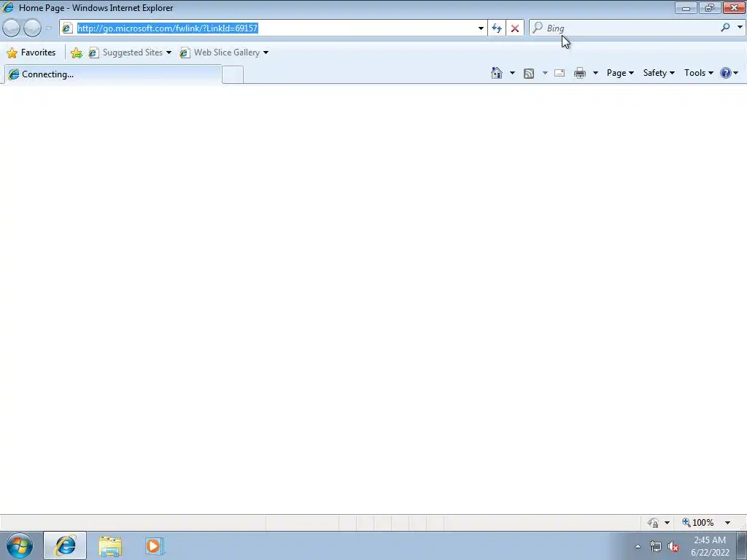
Task: Click the status bar security zone icon
Action: tap(653, 522)
